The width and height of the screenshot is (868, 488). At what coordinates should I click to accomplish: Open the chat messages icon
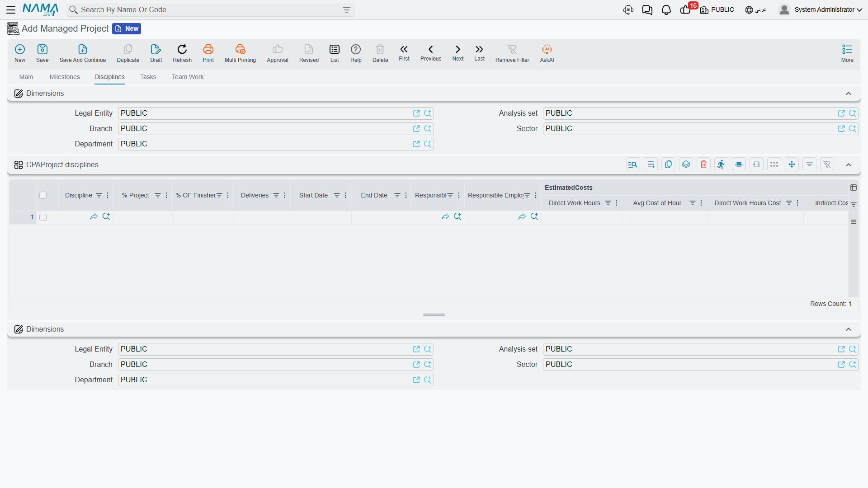[x=647, y=10]
